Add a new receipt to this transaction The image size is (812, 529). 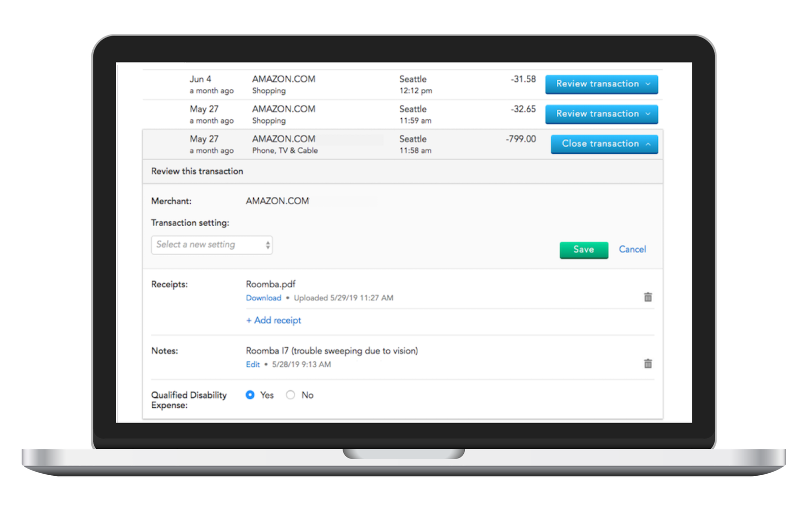pos(273,320)
